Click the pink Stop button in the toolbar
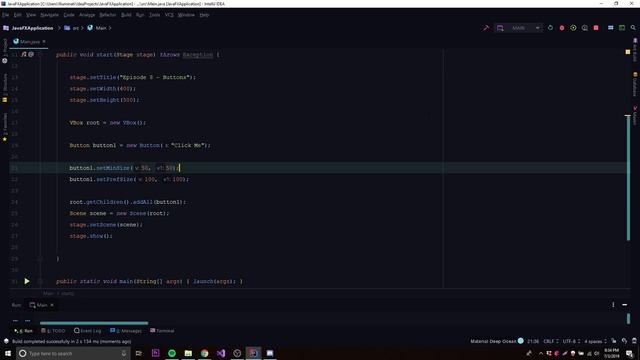The image size is (640, 360). 596,28
